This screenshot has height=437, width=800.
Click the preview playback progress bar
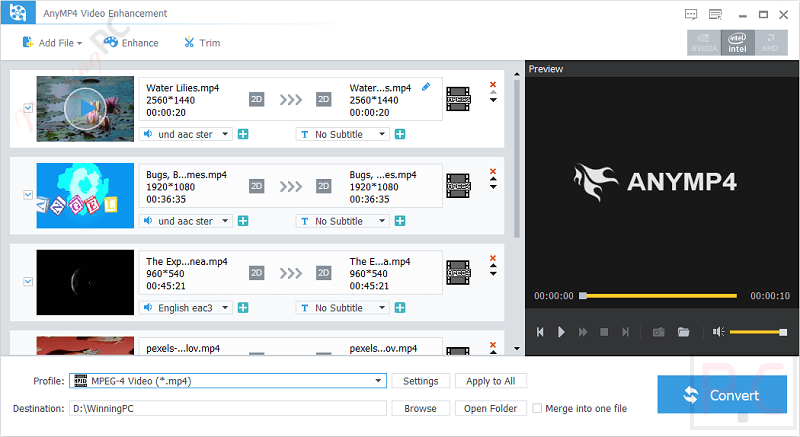[658, 296]
